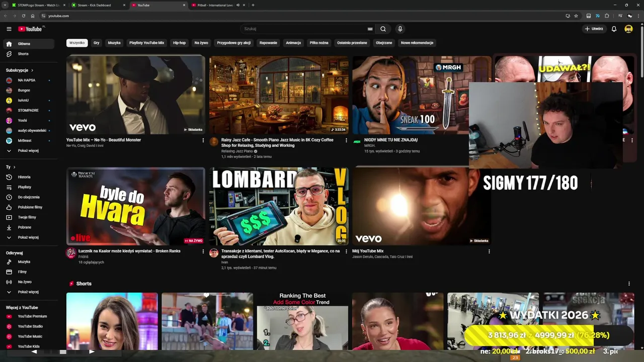Expand Pokaż więcej under Pobrane
The width and height of the screenshot is (644, 362).
coord(29,237)
